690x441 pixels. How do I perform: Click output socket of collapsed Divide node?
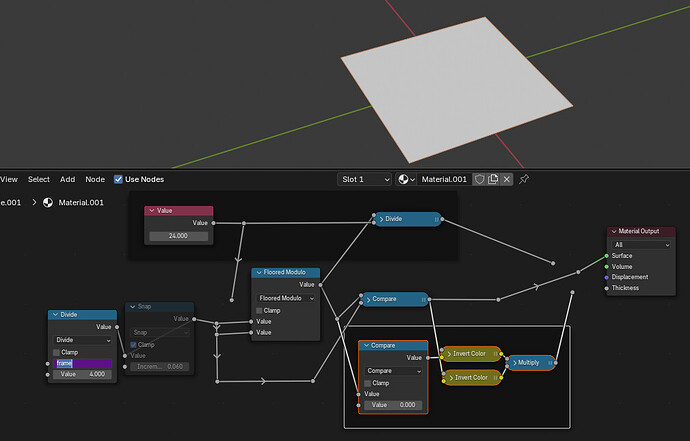[x=442, y=219]
